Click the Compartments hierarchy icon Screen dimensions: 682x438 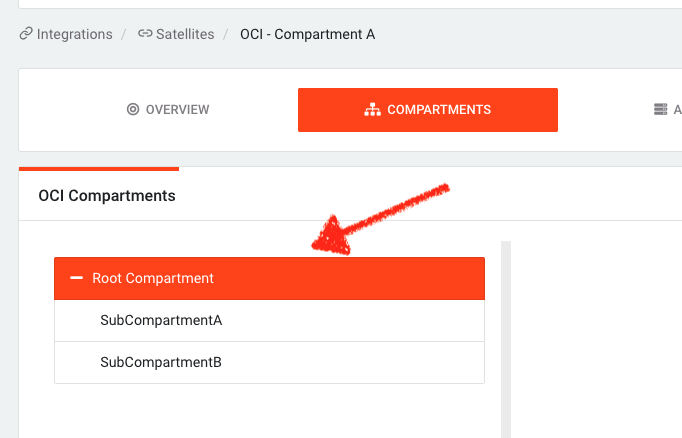click(372, 110)
